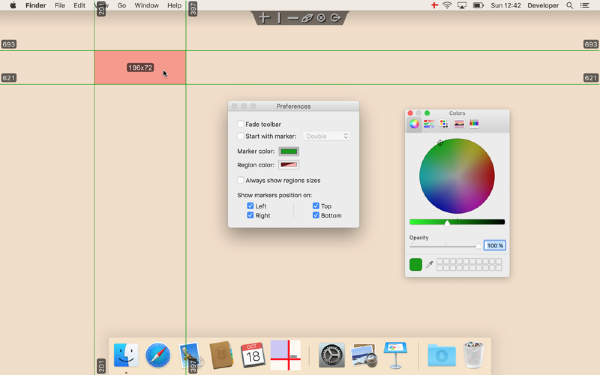Switch to the color palettes picker tab
The image size is (600, 375).
click(444, 124)
